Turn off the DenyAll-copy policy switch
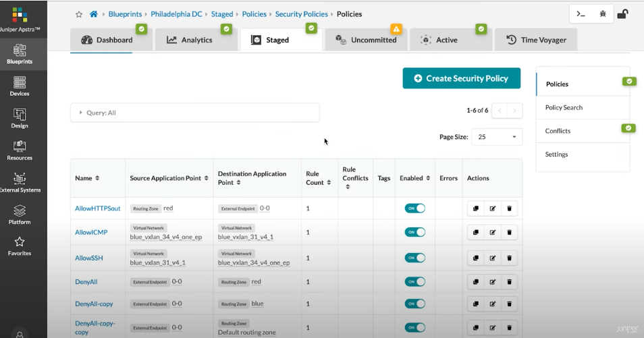This screenshot has width=644, height=338. click(x=414, y=304)
